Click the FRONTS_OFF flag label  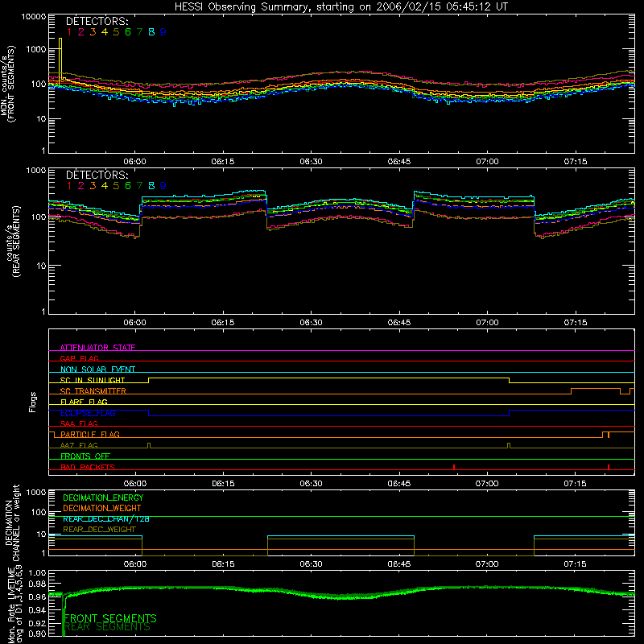85,456
